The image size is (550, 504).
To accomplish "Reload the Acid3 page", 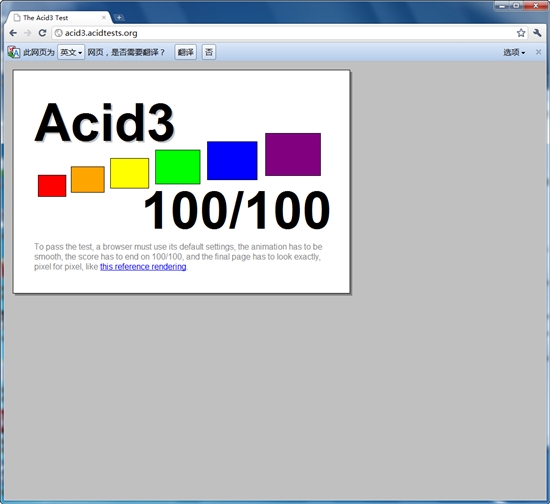I will point(42,33).
